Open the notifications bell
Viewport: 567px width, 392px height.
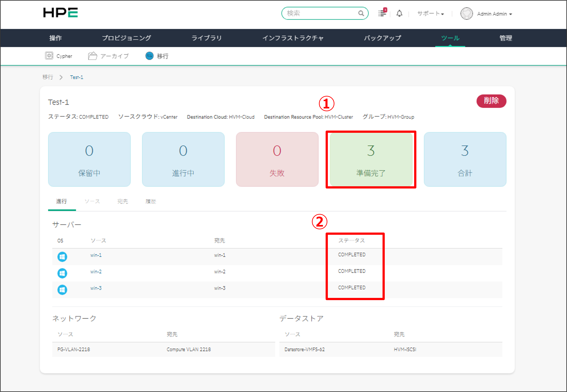(399, 13)
